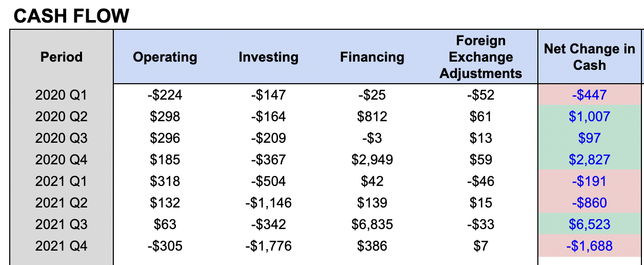Screen dimensions: 644x265
Task: Select the $6,523 net change cell
Action: (x=590, y=224)
